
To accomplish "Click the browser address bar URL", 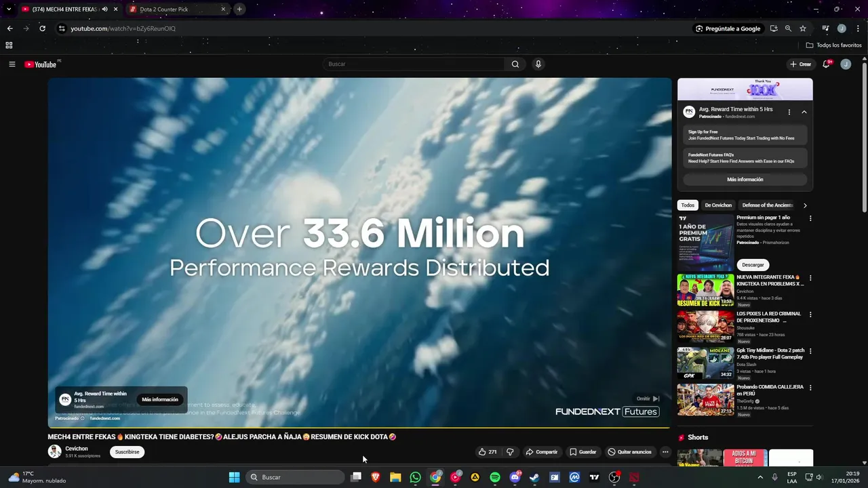I will pyautogui.click(x=123, y=28).
